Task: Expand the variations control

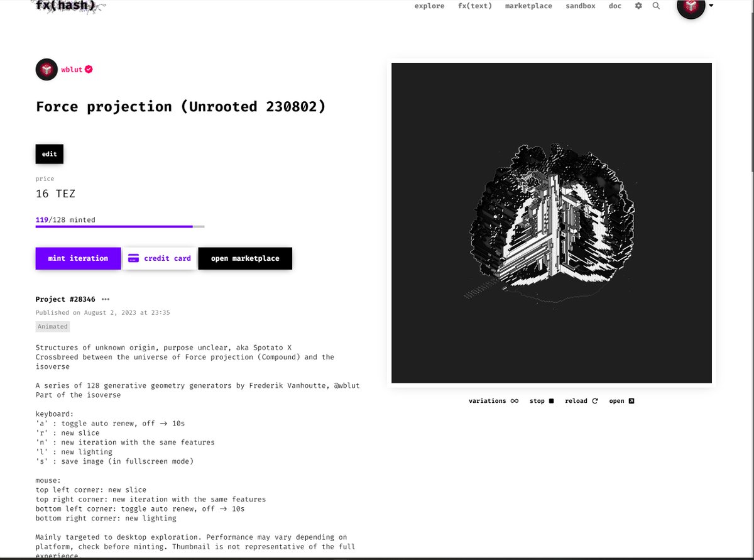Action: (x=494, y=400)
